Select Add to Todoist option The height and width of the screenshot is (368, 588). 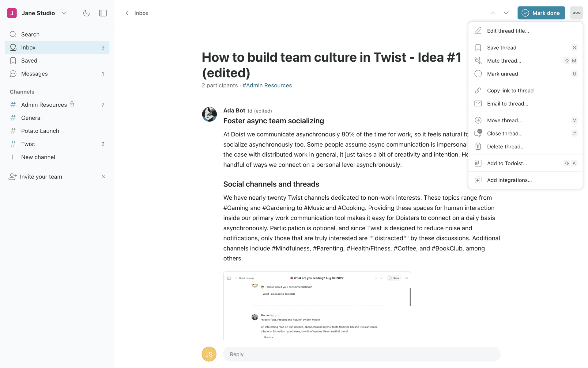(x=526, y=163)
